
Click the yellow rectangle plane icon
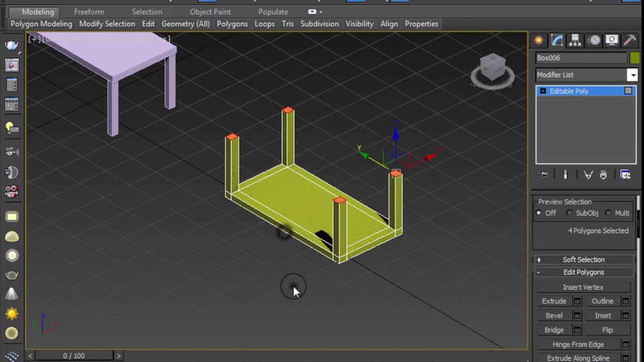pos(12,217)
